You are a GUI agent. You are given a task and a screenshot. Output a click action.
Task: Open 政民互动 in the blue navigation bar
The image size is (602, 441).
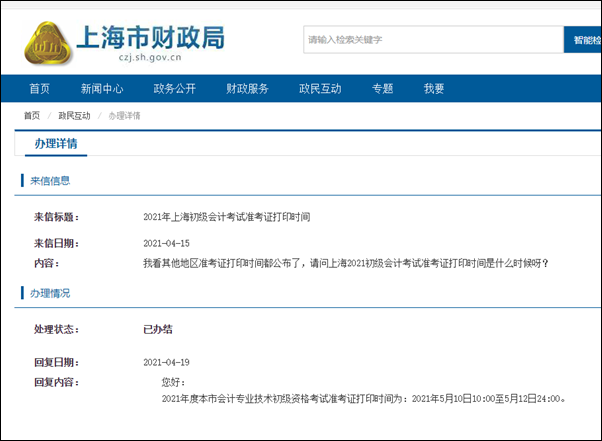320,89
